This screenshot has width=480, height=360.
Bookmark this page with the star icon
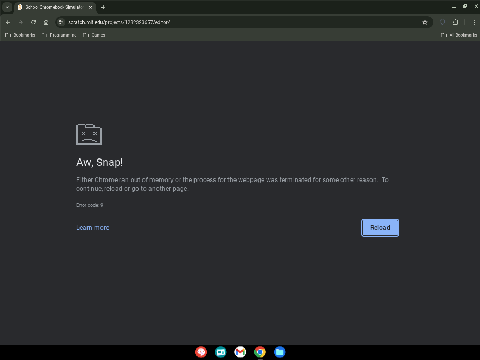pos(425,22)
